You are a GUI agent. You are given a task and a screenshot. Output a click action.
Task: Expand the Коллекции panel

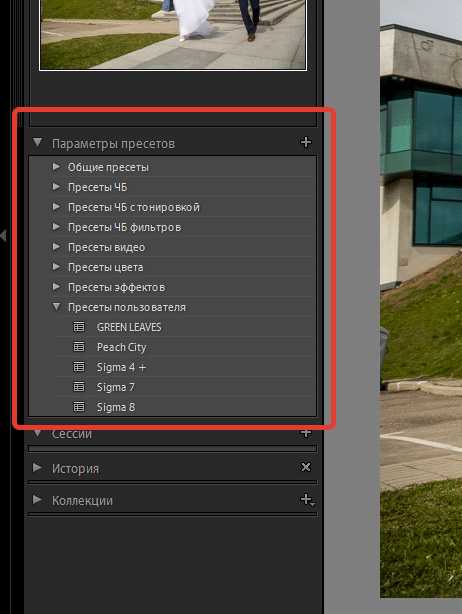[x=38, y=499]
